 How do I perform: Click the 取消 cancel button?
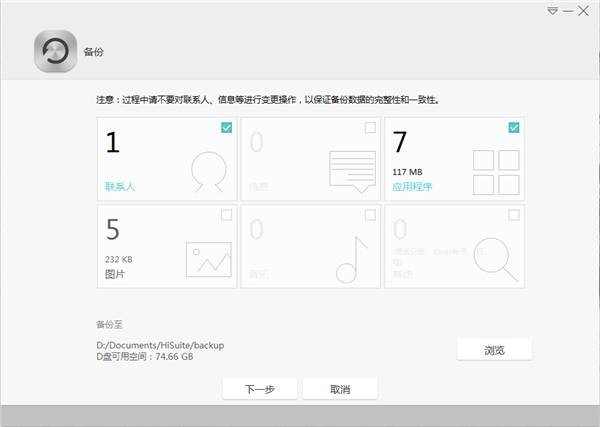pos(339,389)
